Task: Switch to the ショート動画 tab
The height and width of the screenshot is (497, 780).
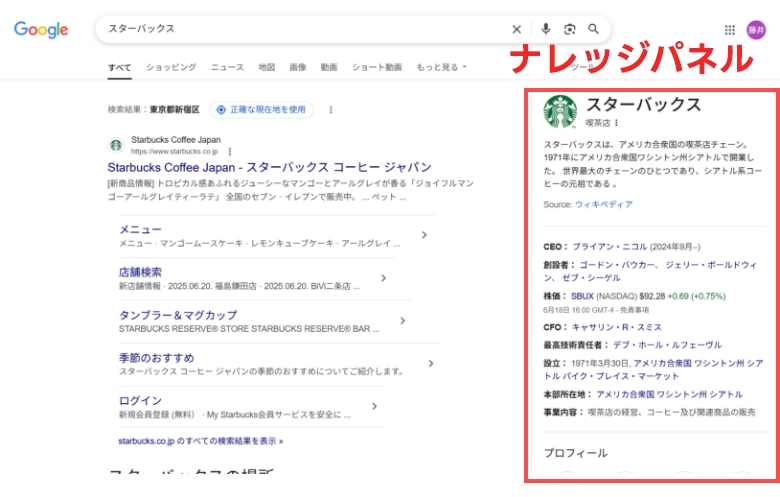Action: pos(377,67)
